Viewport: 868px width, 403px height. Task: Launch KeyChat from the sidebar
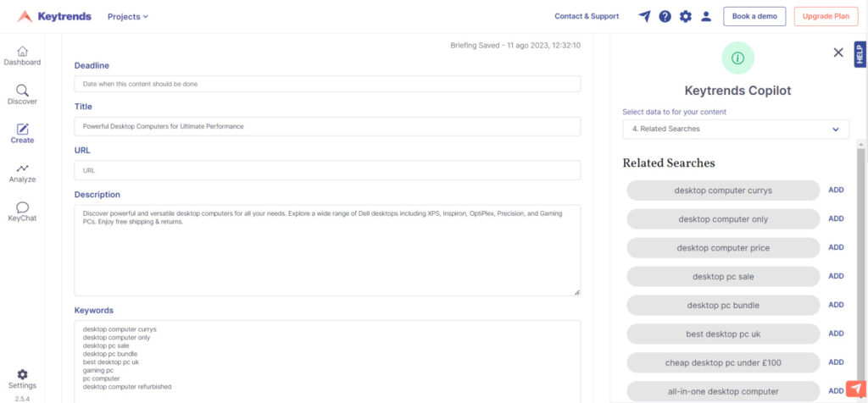pos(22,212)
